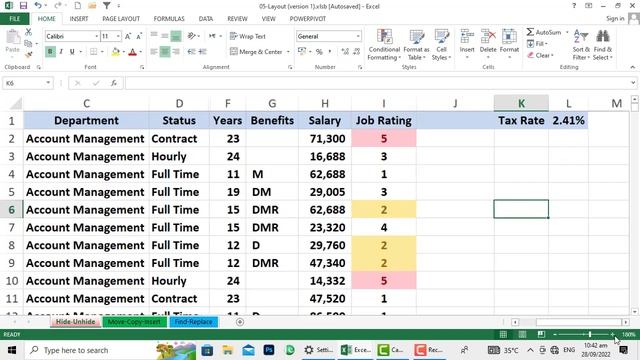Open the Calibri font name dropdown
Screen dimensions: 640x360
point(97,36)
